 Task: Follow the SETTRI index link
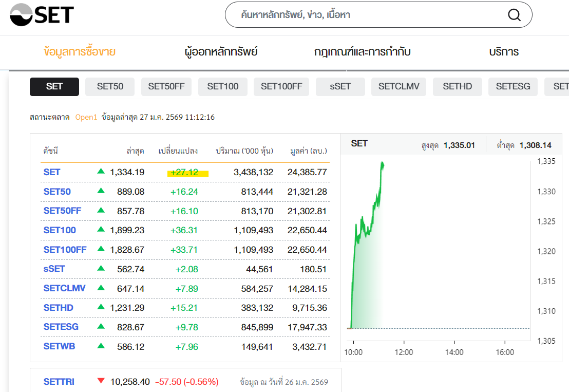(59, 382)
